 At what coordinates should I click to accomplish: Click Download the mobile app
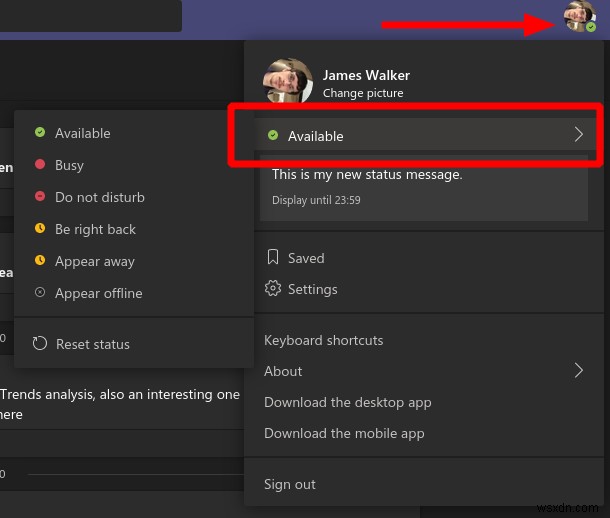click(x=344, y=434)
